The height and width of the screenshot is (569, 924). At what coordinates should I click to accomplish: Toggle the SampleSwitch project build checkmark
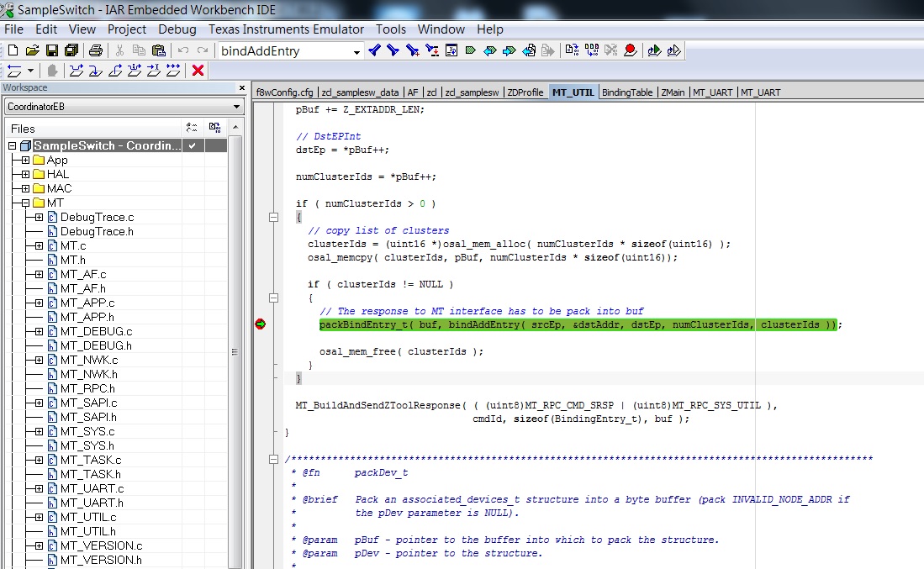point(192,145)
